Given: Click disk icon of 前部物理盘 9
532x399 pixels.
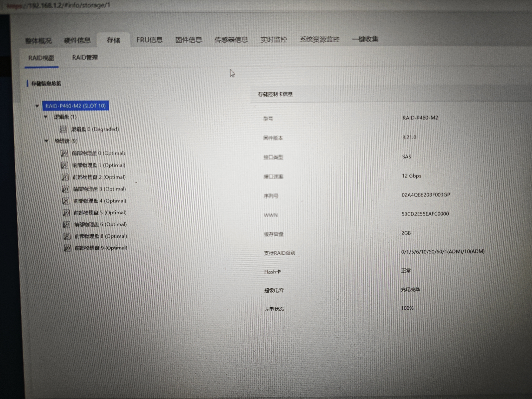Looking at the screenshot, I should 67,248.
